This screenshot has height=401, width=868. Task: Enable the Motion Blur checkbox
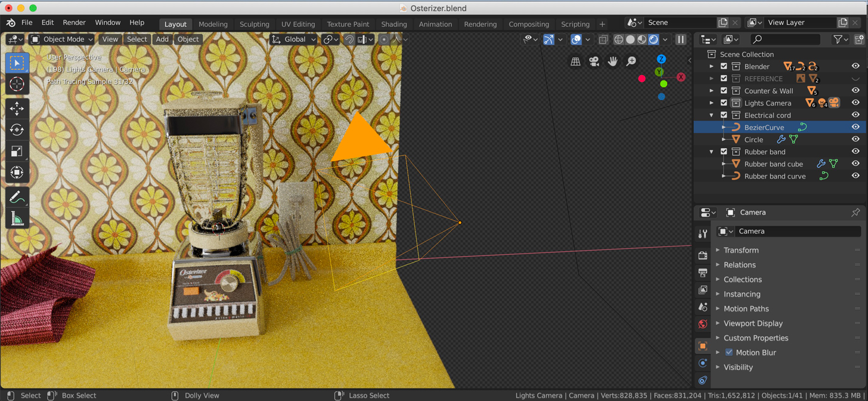coord(730,351)
